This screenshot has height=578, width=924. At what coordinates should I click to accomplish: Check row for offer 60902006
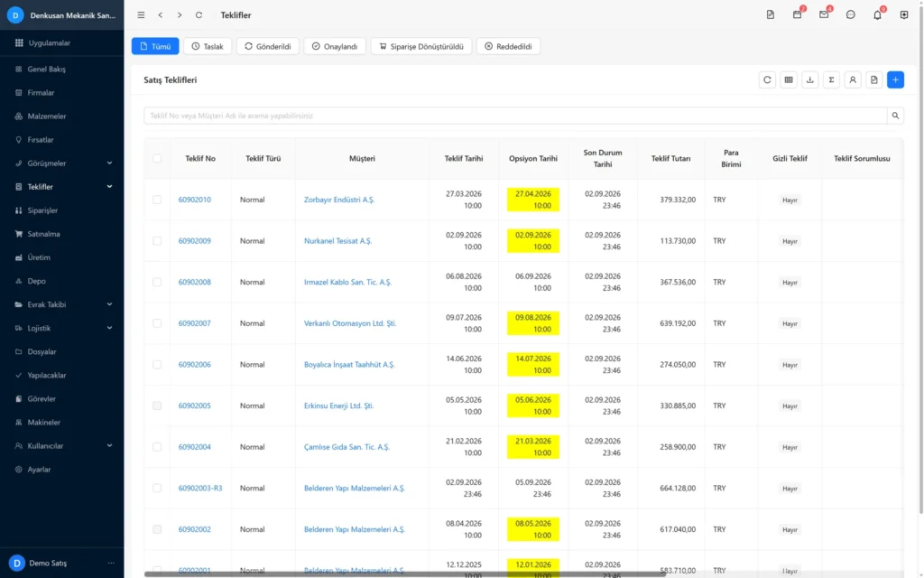(x=157, y=365)
